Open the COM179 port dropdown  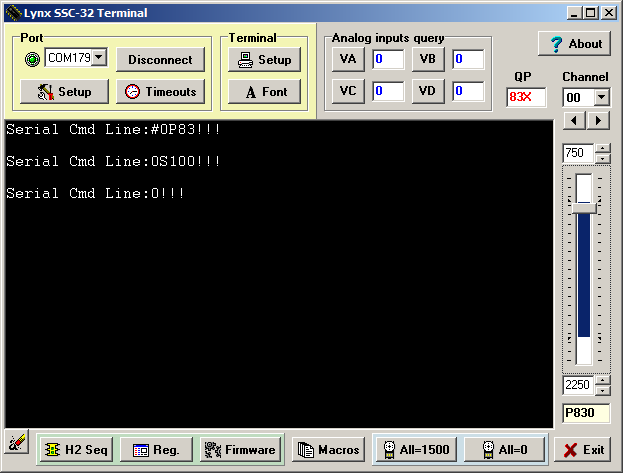(x=99, y=58)
